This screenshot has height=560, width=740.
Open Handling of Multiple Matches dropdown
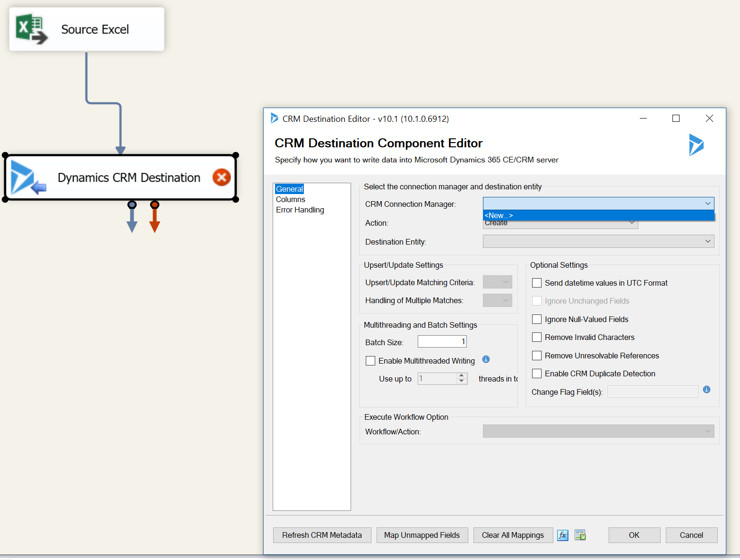click(x=498, y=300)
